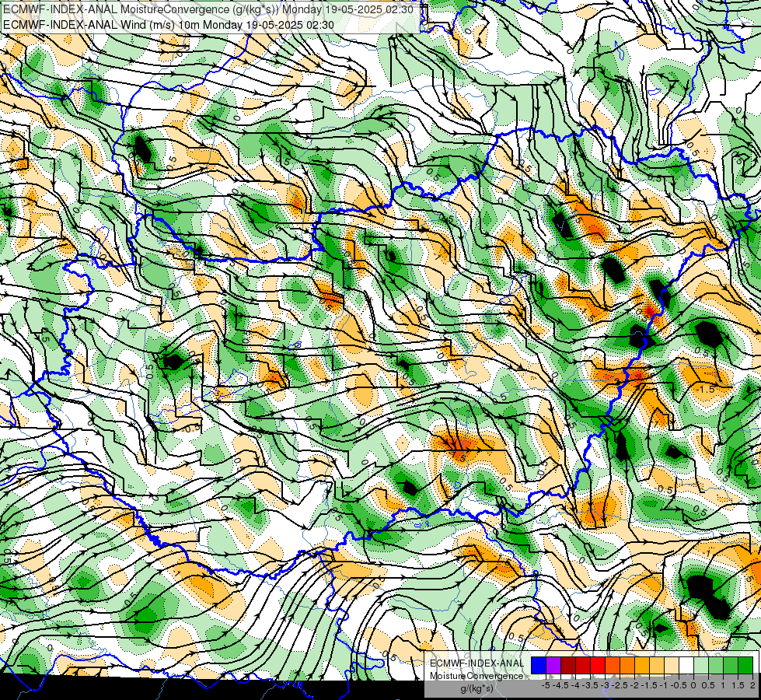Click the legend tick value '-2.5'
This screenshot has width=761, height=700.
(x=620, y=685)
